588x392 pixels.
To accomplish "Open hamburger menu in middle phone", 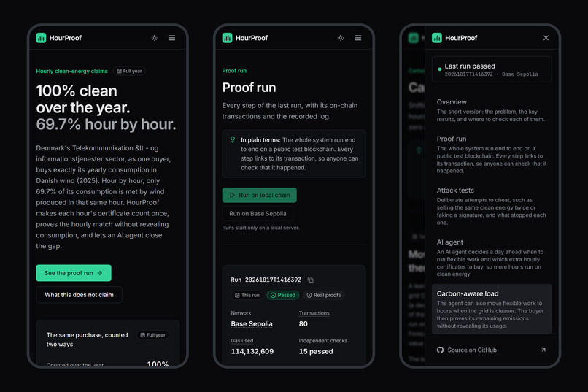I will (358, 38).
